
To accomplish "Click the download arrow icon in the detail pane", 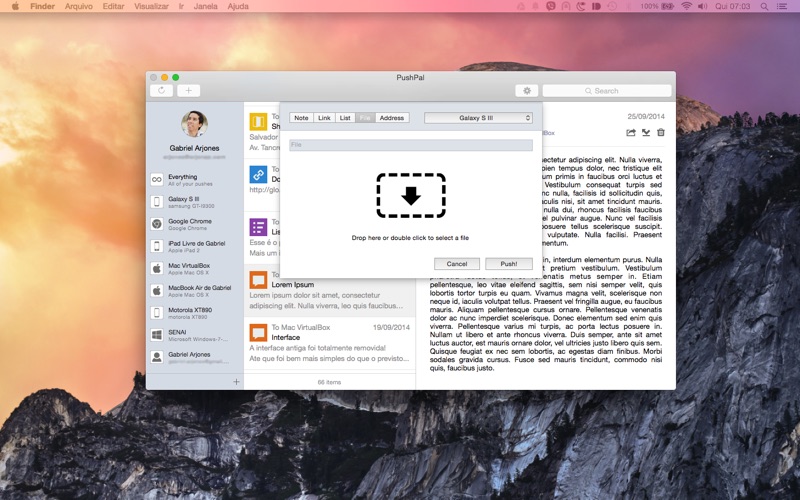I will [646, 133].
